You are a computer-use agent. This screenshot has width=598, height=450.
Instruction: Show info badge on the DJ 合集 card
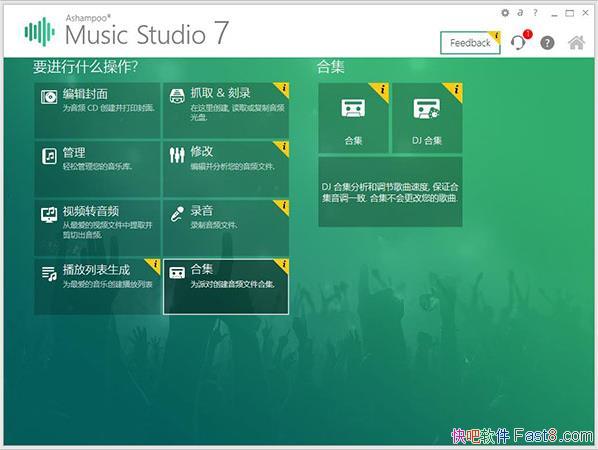point(454,92)
